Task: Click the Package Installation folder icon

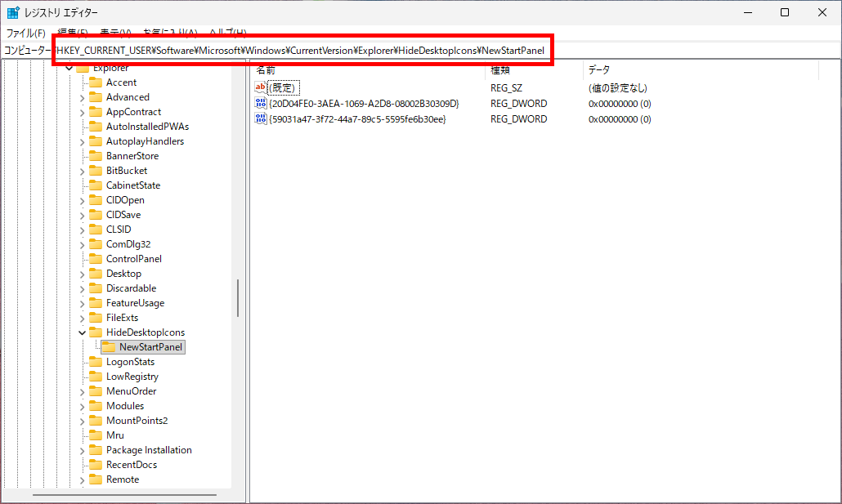Action: click(95, 450)
